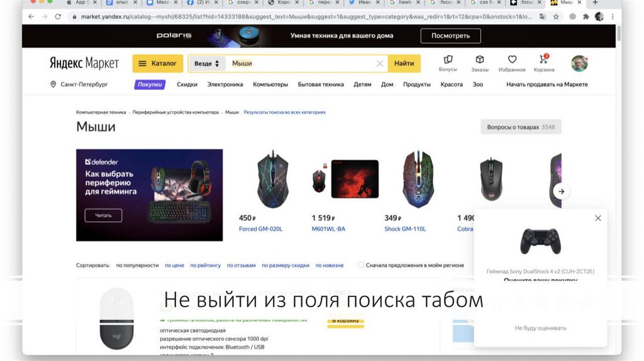Image resolution: width=644 pixels, height=361 pixels.
Task: Sort by по рейтингу
Action: 206,265
